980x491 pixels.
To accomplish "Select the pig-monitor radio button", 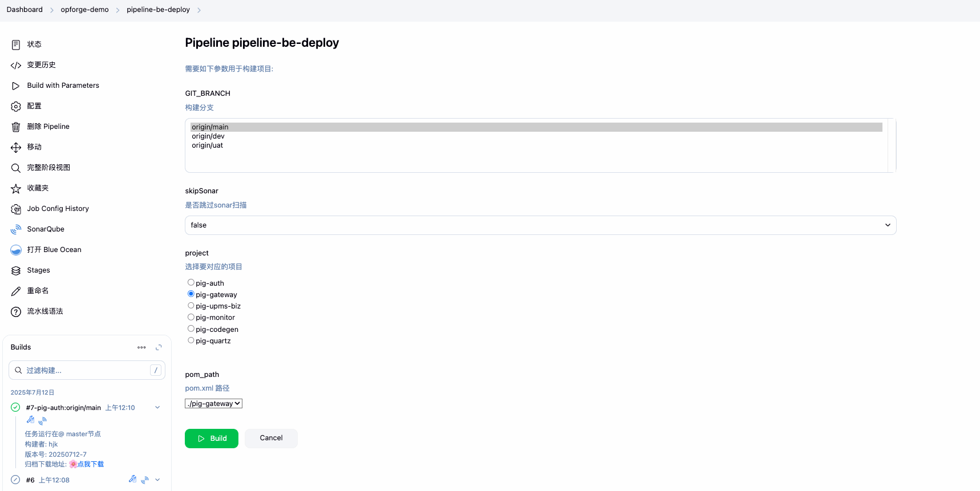I will [191, 317].
